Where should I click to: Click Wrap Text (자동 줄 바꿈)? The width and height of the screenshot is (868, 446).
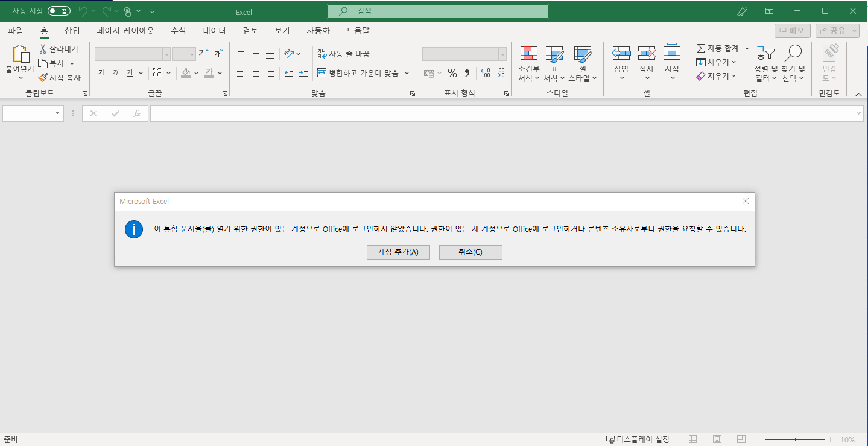(x=343, y=54)
